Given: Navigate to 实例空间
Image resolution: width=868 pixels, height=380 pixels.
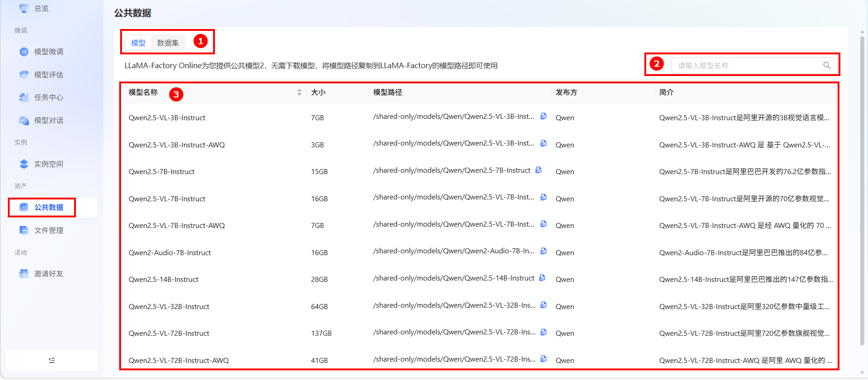Looking at the screenshot, I should coord(48,164).
